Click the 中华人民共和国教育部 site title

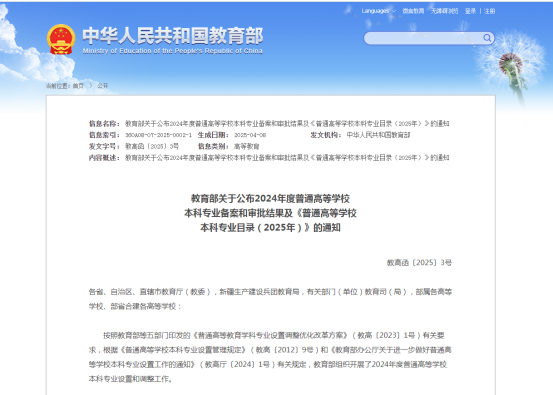tap(173, 36)
